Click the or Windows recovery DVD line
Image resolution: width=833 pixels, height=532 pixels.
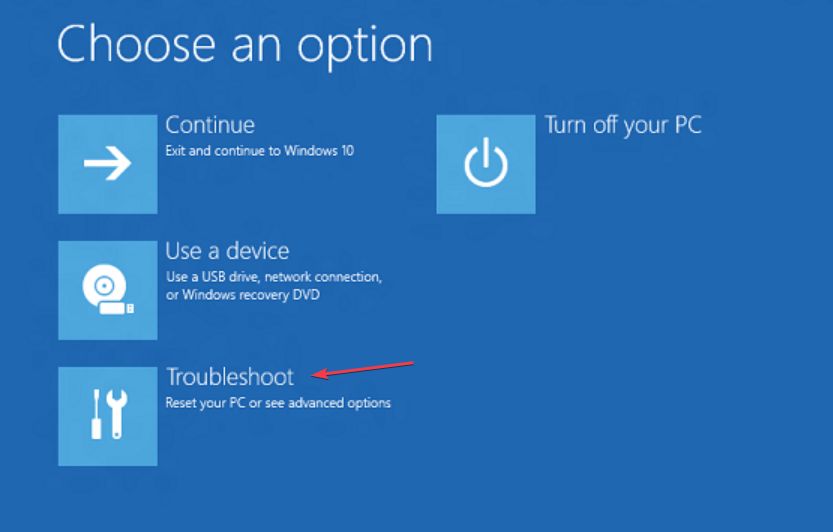(x=243, y=295)
